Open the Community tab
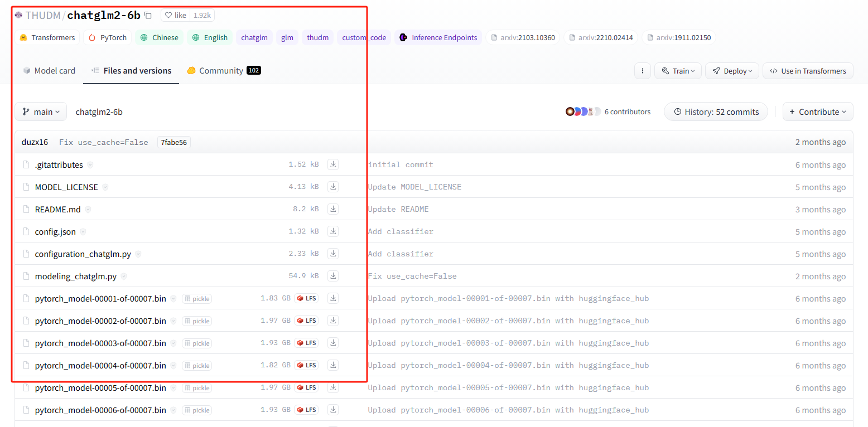Viewport: 868px width, 427px height. [x=224, y=71]
